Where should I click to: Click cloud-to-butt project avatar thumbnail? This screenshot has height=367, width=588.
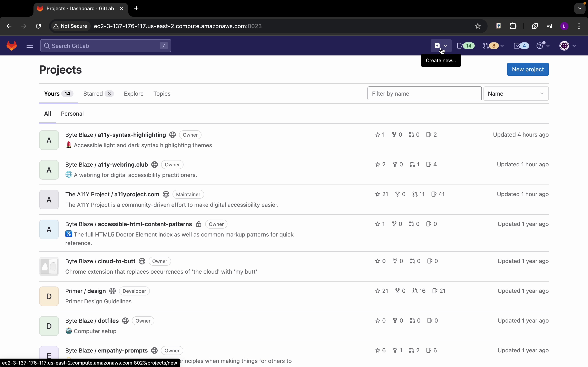coord(49,266)
